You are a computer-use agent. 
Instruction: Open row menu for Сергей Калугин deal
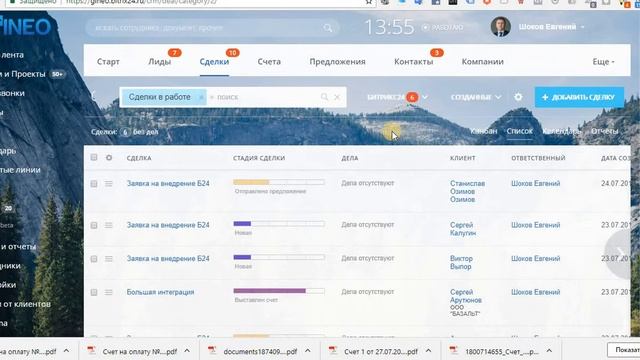[109, 225]
